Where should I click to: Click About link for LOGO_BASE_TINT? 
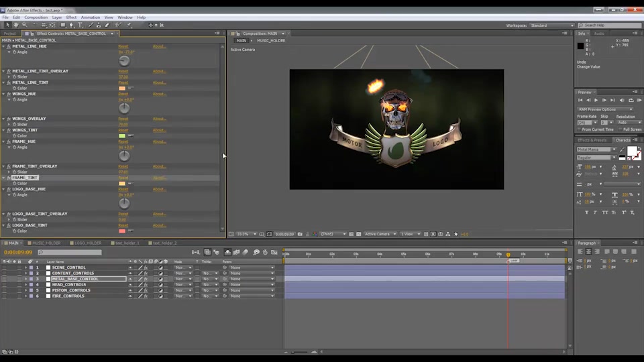pos(160,225)
